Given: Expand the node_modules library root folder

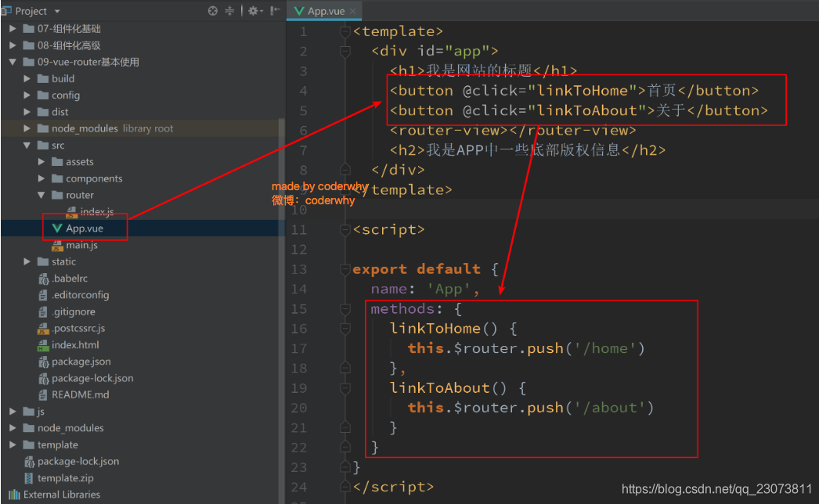Looking at the screenshot, I should coord(27,128).
